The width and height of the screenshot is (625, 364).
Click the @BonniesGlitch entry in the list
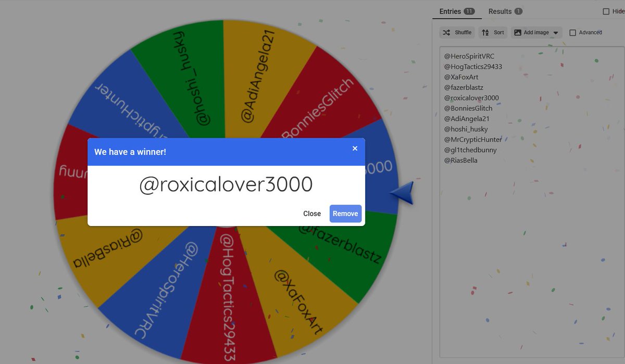[x=468, y=108]
